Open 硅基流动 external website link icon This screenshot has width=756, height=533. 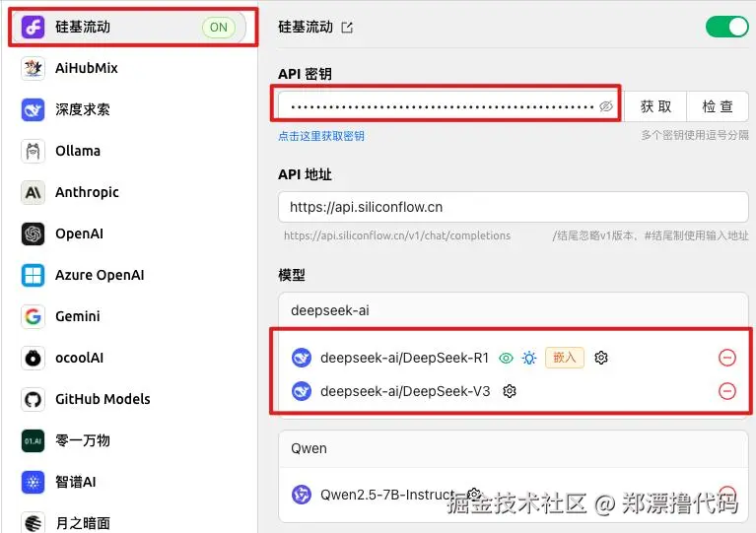tap(347, 28)
